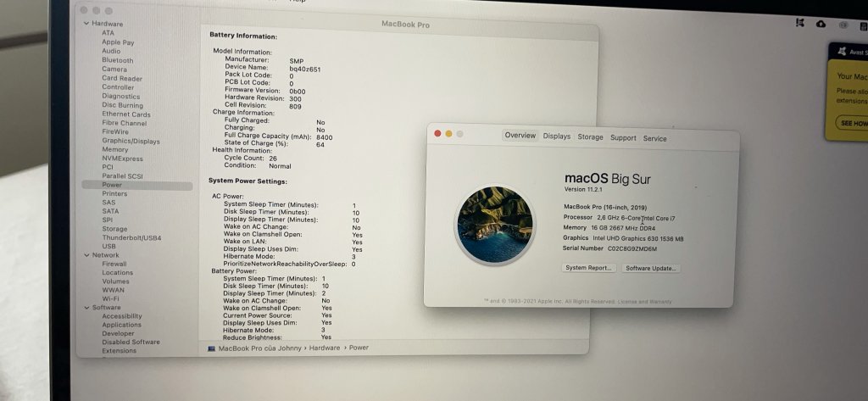Select Disc Burning in the sidebar

[x=122, y=105]
